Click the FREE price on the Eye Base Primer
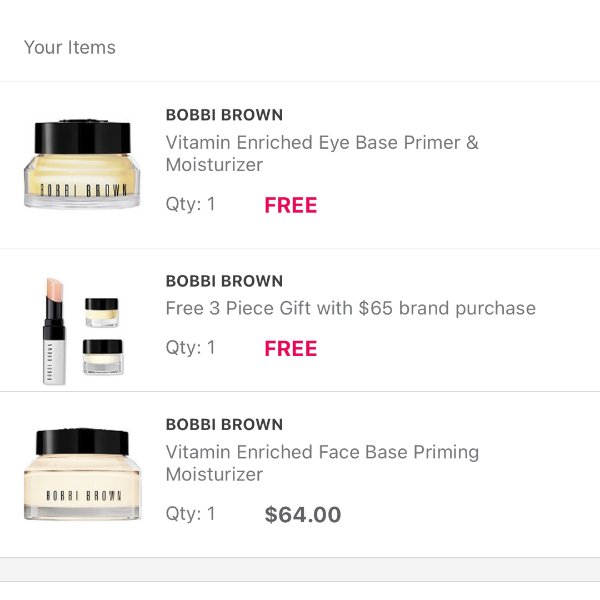The image size is (600, 600). click(x=291, y=205)
